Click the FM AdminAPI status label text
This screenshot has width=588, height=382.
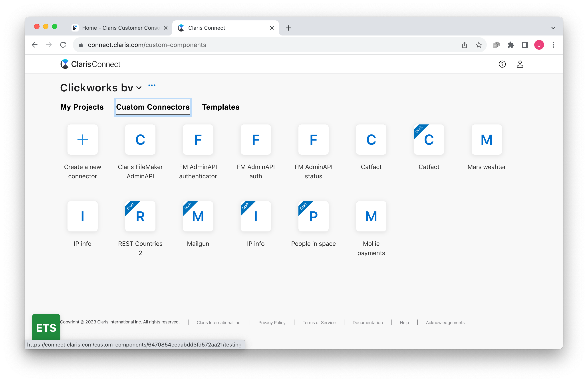tap(313, 171)
